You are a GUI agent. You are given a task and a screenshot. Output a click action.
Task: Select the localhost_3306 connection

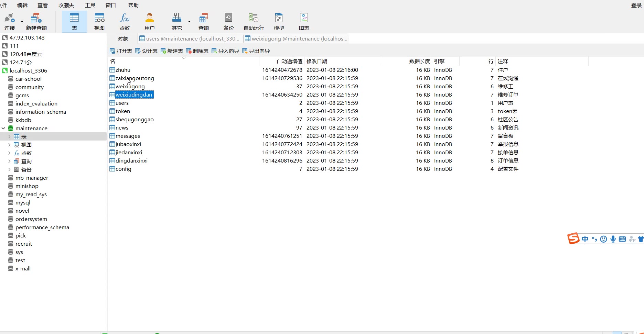(x=28, y=70)
